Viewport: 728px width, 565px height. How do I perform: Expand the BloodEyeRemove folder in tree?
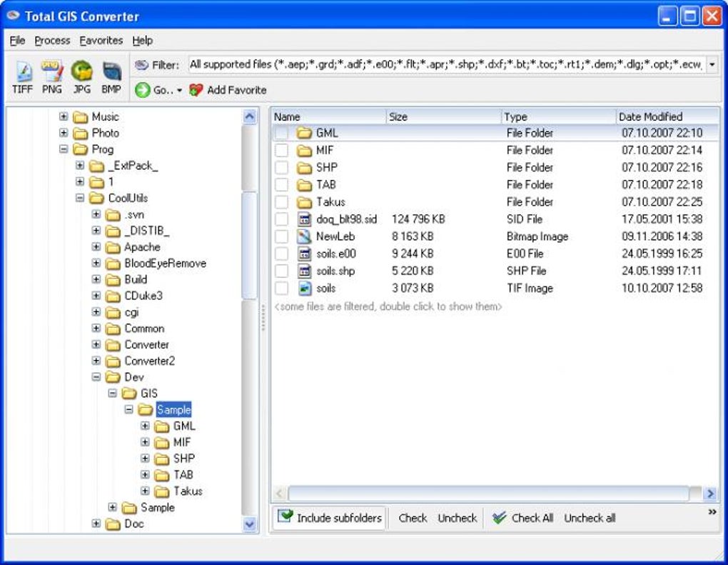click(x=96, y=263)
